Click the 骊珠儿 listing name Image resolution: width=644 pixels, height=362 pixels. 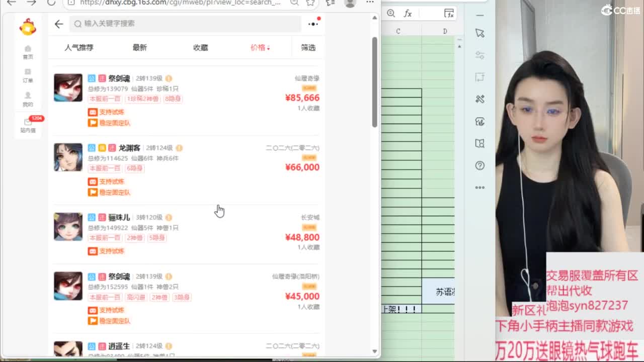(x=119, y=217)
